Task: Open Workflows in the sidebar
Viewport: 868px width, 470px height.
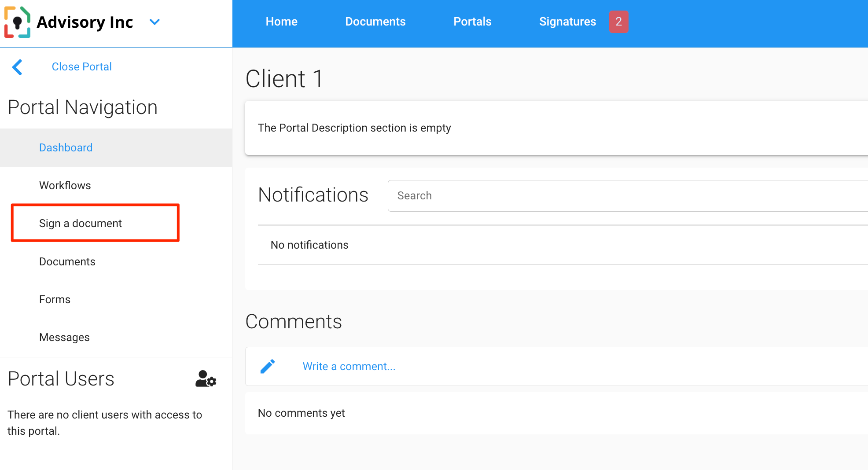Action: [65, 186]
